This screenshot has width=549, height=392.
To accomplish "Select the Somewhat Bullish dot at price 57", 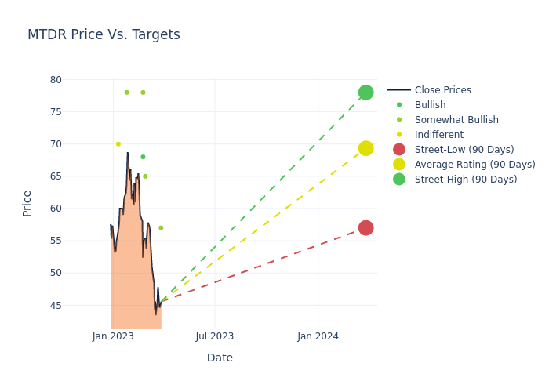I will pos(161,228).
